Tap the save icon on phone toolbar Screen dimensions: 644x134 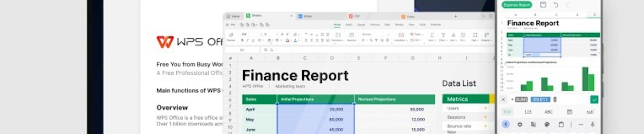(x=543, y=5)
